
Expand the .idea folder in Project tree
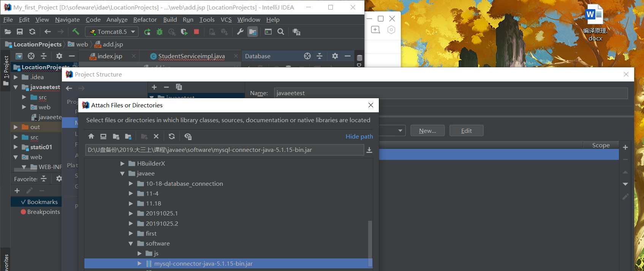tap(16, 77)
